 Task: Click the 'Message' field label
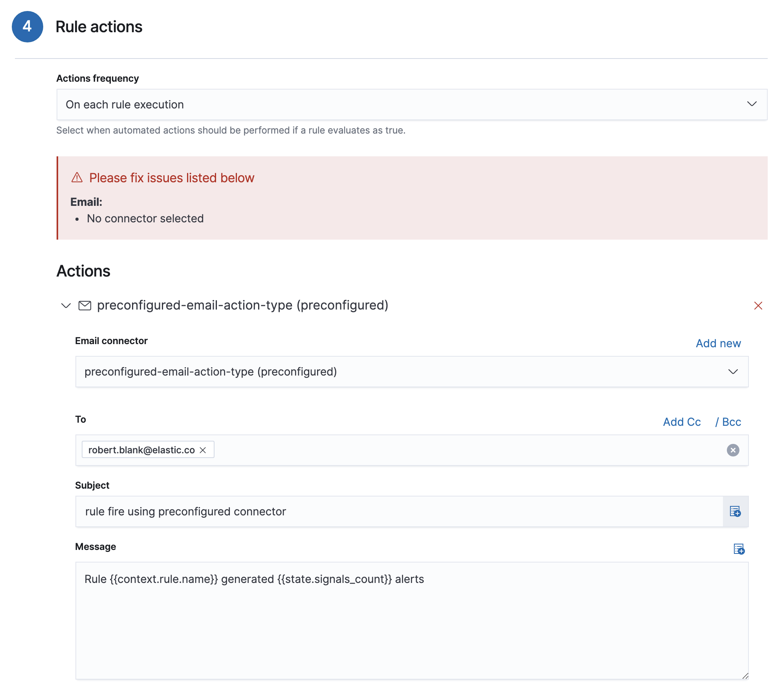point(95,547)
